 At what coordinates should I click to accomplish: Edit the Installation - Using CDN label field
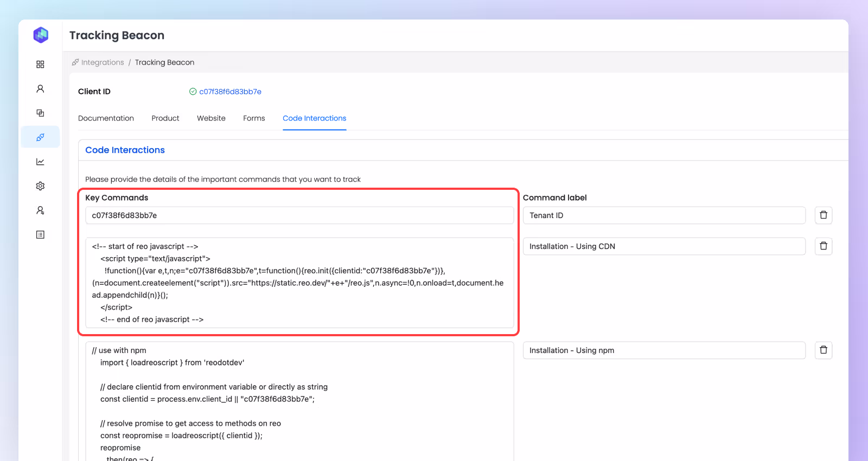[x=664, y=246]
